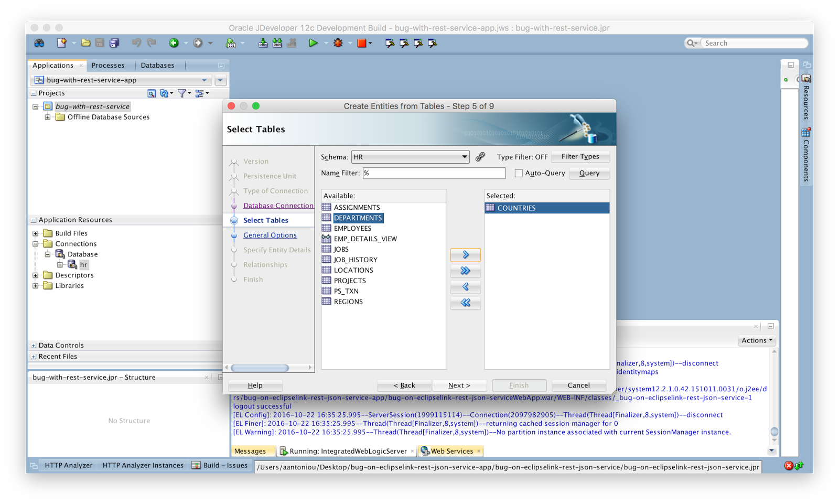Click the chain-link icon next to Schema dropdown
839x504 pixels.
[480, 157]
